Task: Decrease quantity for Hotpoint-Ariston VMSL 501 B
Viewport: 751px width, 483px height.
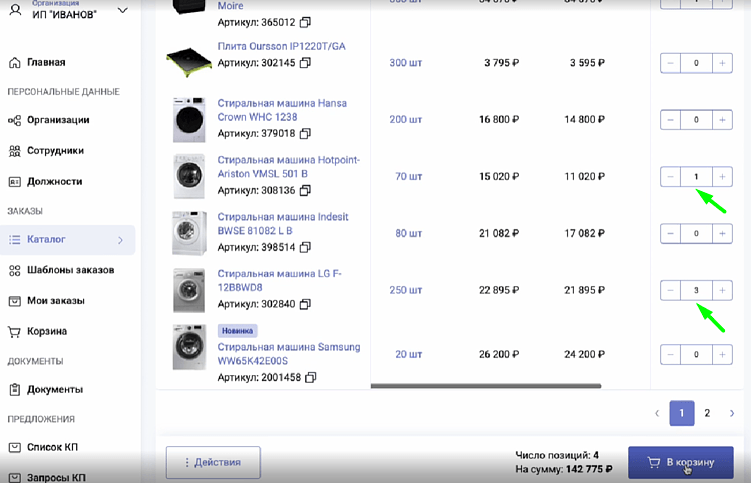Action: [671, 177]
